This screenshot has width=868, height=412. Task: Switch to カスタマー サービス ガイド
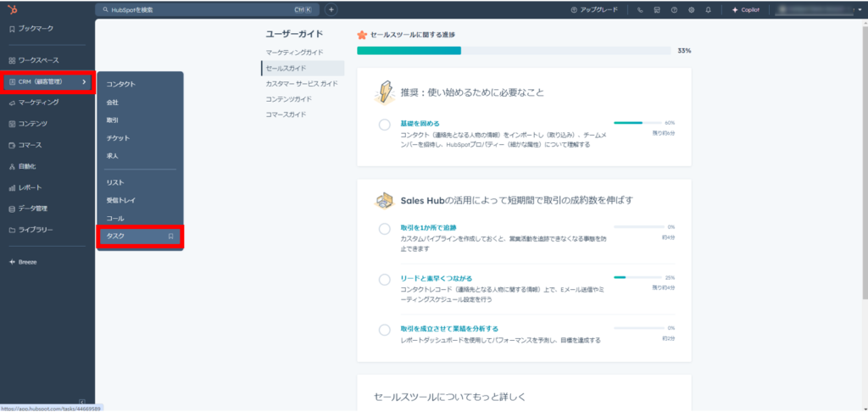coord(302,84)
